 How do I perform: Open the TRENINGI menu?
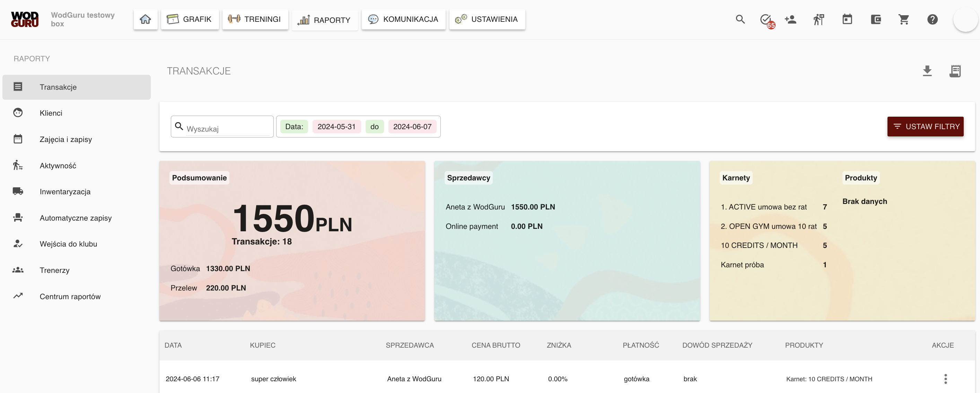pos(255,19)
